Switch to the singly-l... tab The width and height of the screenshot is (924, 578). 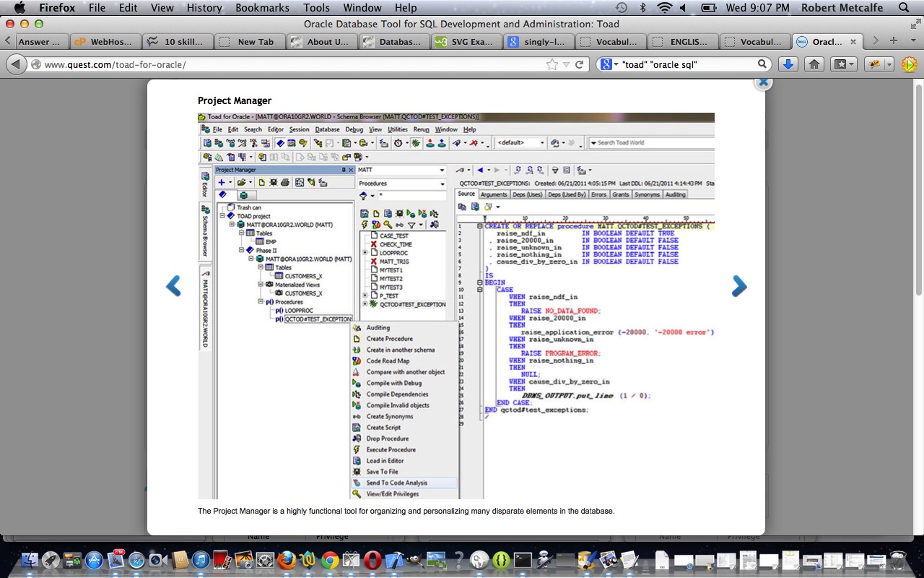(538, 41)
